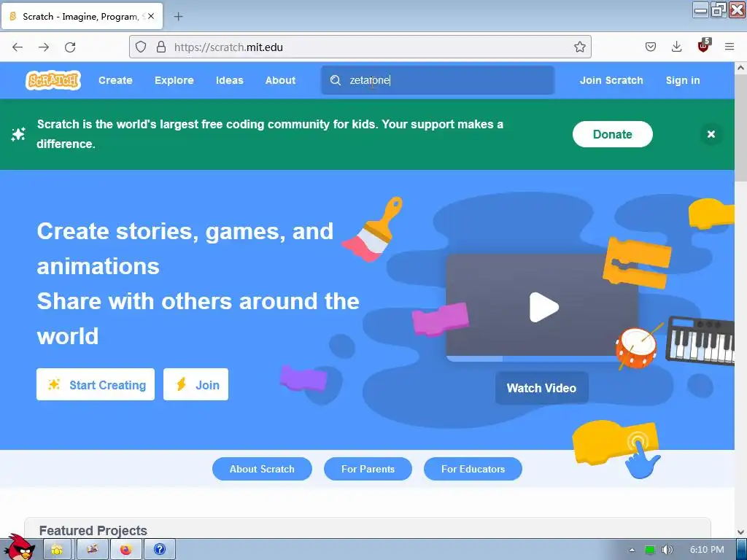Image resolution: width=747 pixels, height=560 pixels.
Task: Click the Donate button
Action: [612, 134]
